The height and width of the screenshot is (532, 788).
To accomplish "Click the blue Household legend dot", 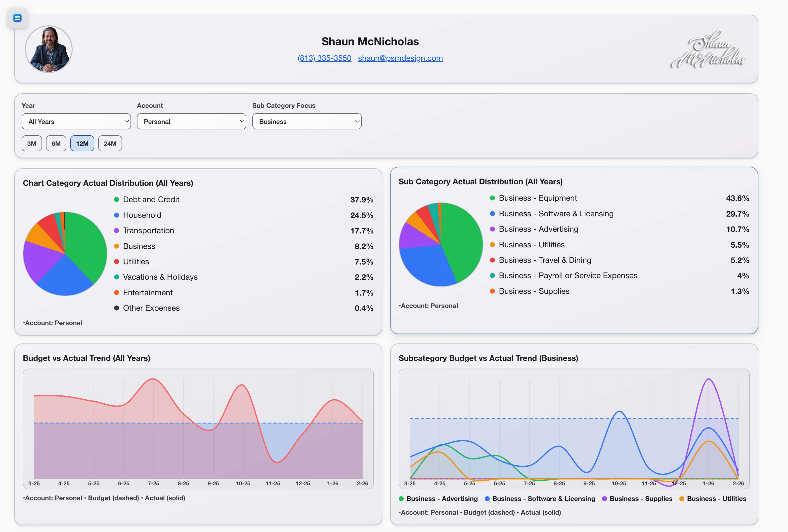I will 117,215.
